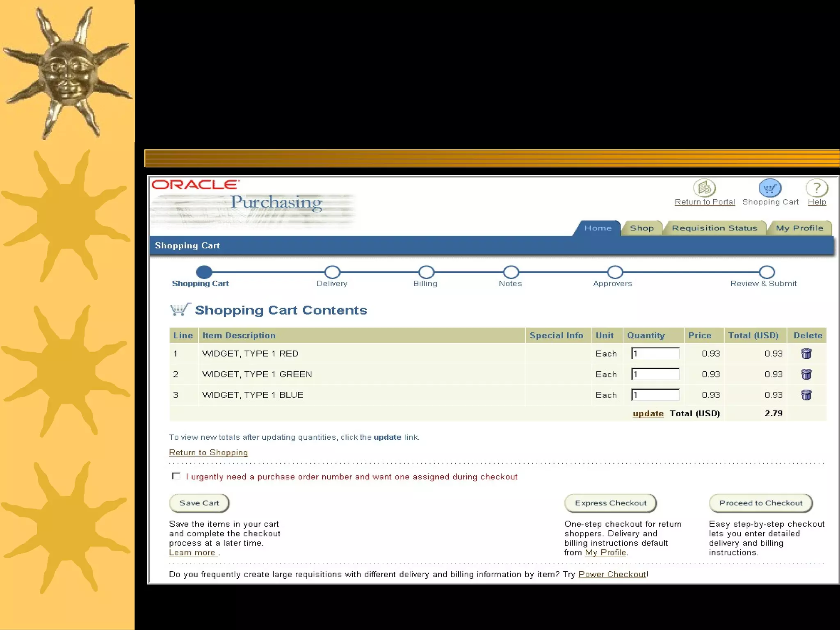This screenshot has height=630, width=840.
Task: Click quantity field for WIDGET TYPE 1 BLUE
Action: [x=655, y=395]
